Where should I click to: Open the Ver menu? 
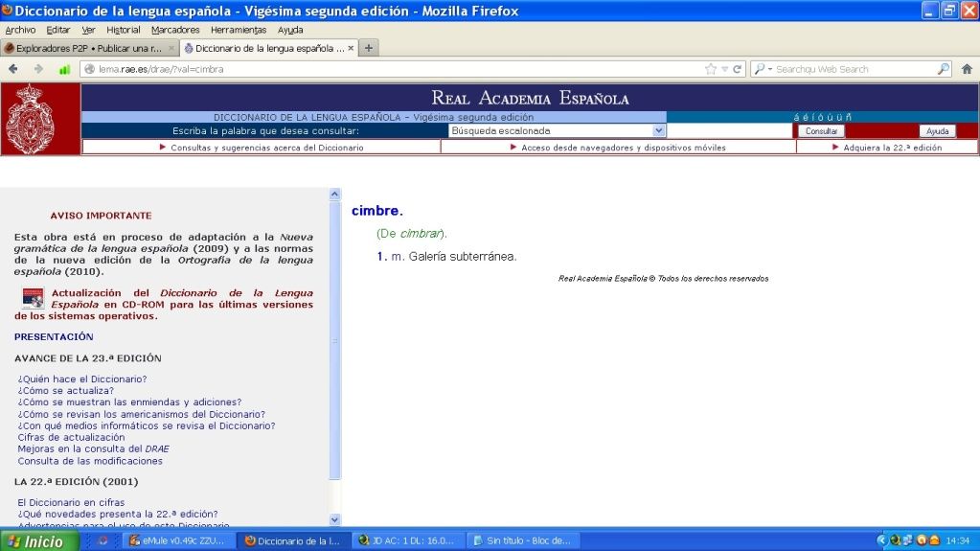pos(88,30)
